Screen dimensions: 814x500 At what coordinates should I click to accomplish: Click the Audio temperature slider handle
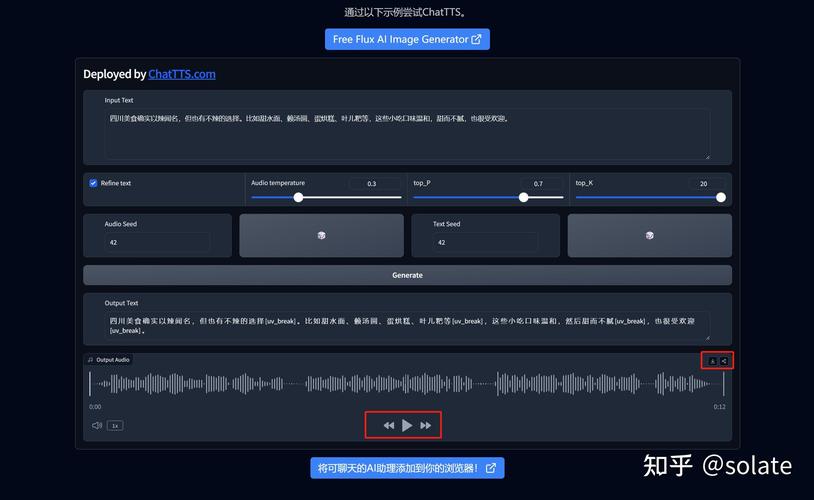tap(298, 197)
